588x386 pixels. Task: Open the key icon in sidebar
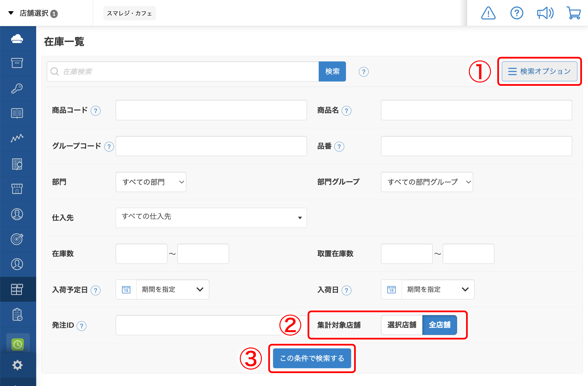point(17,88)
